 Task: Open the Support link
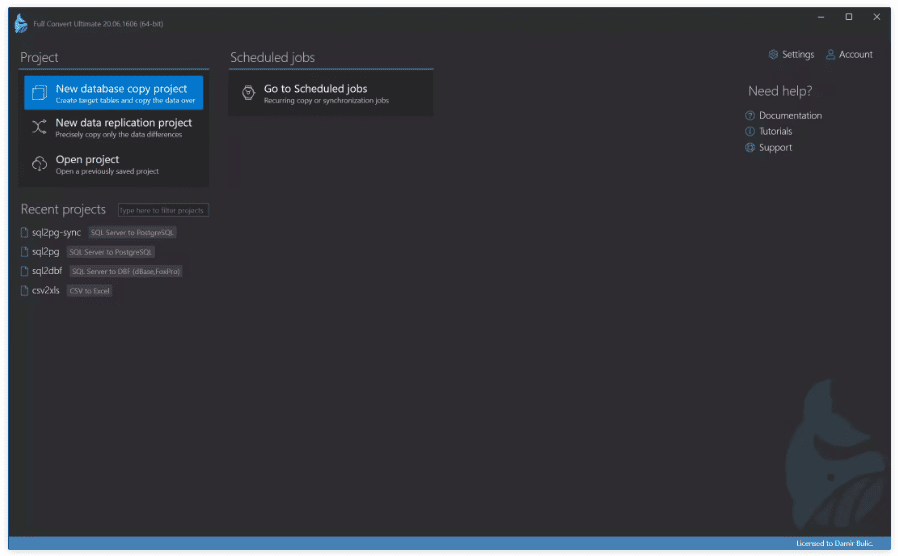pos(769,147)
